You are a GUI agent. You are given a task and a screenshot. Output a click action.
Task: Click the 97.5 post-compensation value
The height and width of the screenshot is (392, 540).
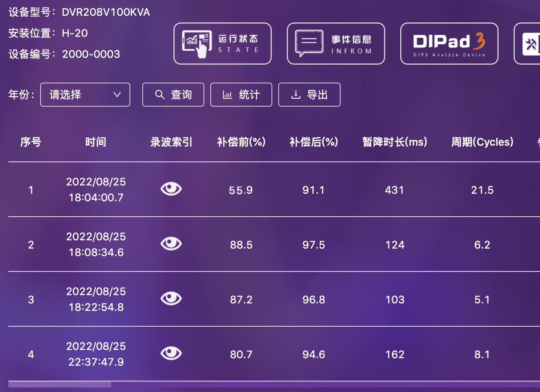tap(314, 245)
